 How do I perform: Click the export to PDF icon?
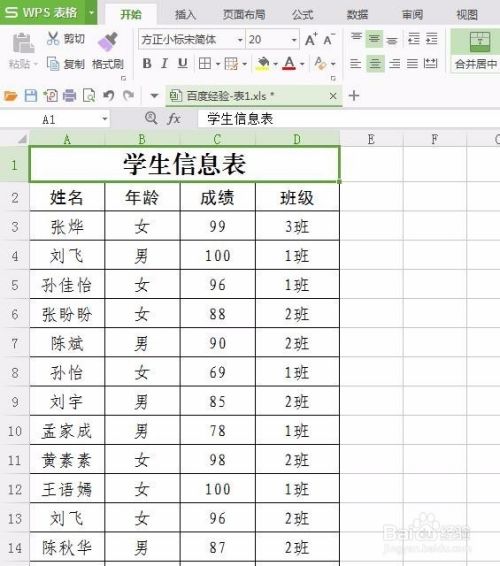[51, 96]
